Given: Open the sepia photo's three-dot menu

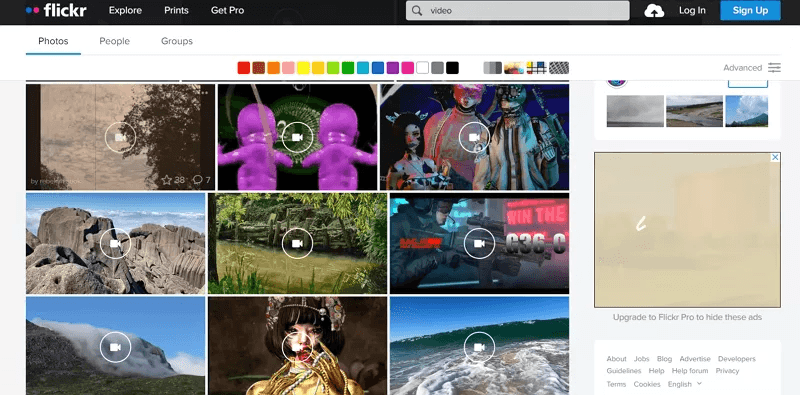Looking at the screenshot, I should pos(205,93).
